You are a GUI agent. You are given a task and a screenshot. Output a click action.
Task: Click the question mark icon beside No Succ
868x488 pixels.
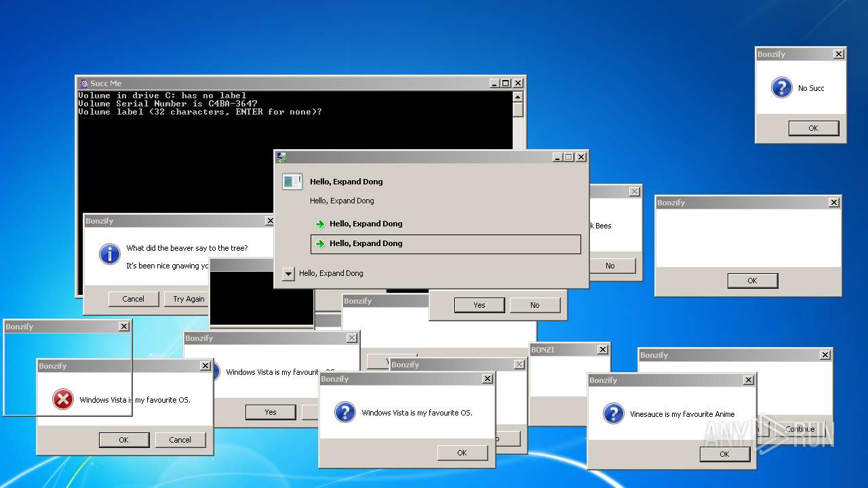(x=781, y=87)
